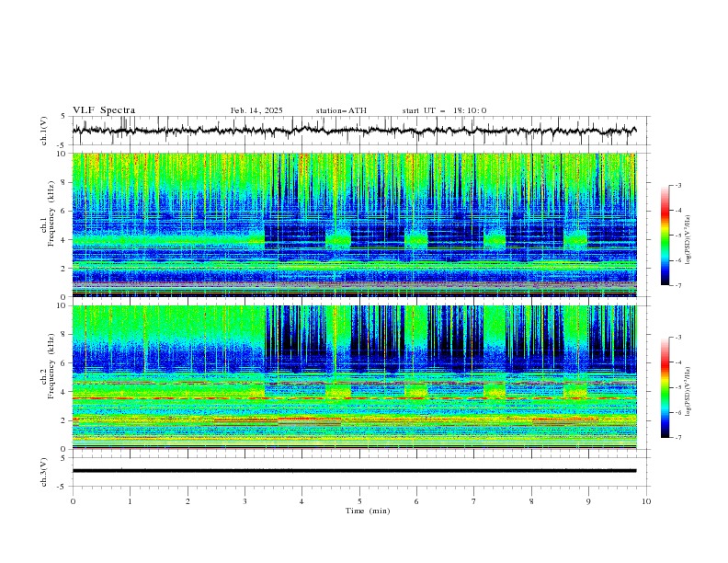Click the 'station=ATH' label
Screen dimensions: 728x563
tap(341, 110)
